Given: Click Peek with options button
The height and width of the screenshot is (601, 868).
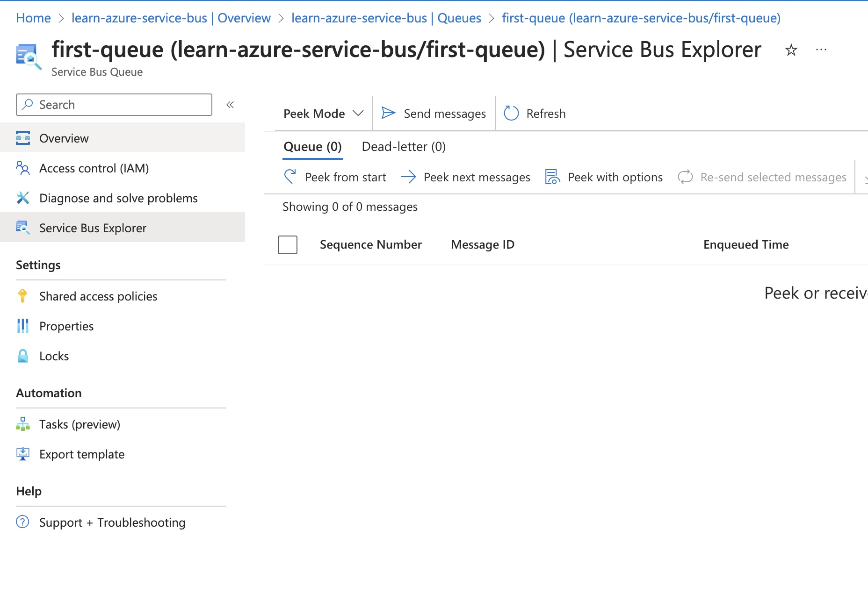Looking at the screenshot, I should pyautogui.click(x=604, y=177).
